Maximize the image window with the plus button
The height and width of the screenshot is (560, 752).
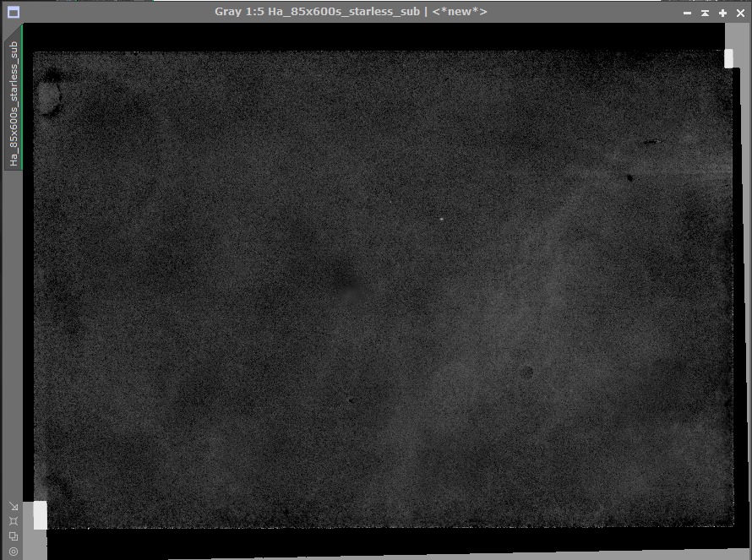(722, 13)
